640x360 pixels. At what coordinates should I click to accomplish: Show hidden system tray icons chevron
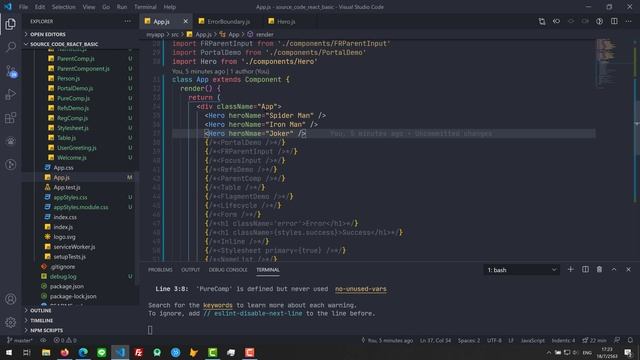point(549,353)
